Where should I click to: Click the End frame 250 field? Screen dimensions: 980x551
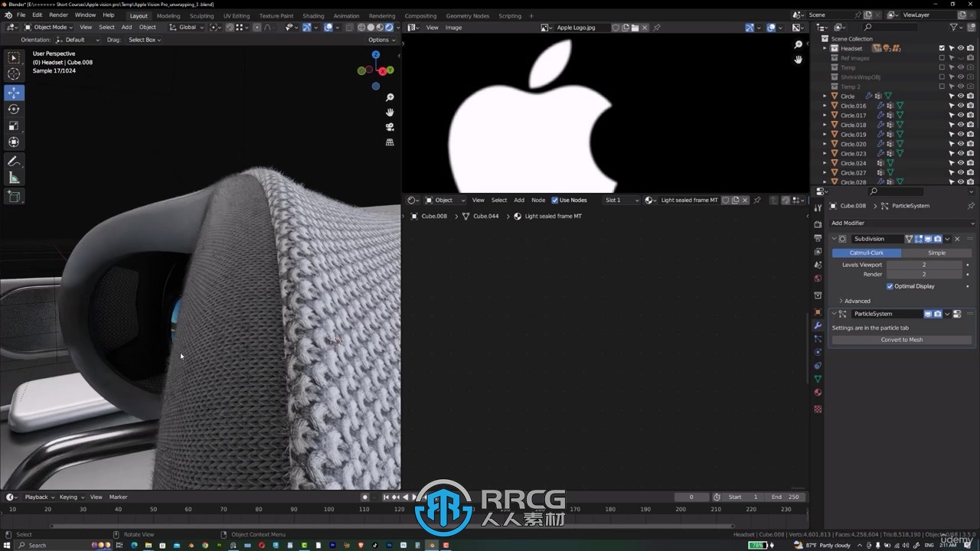[x=785, y=497]
